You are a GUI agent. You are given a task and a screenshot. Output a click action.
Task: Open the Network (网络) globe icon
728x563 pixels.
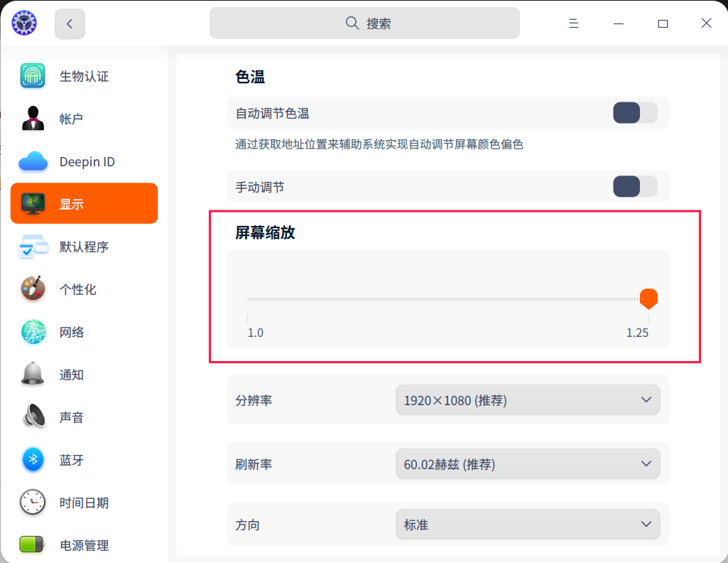pyautogui.click(x=33, y=332)
